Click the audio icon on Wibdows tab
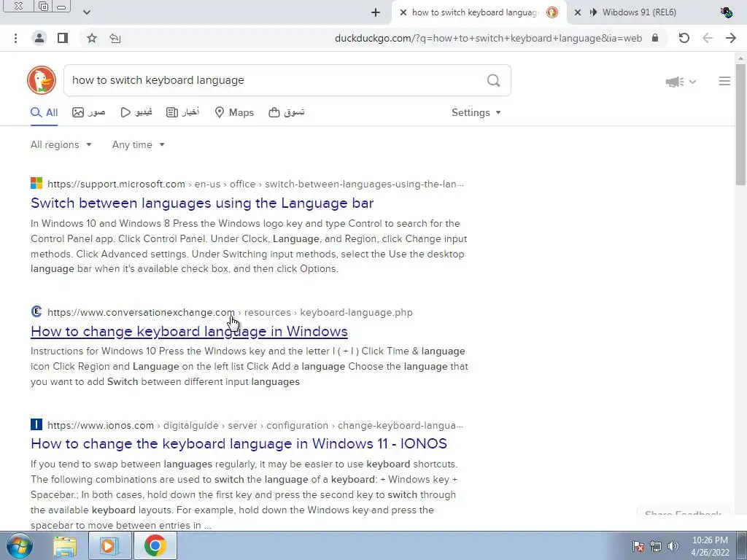 click(x=593, y=12)
